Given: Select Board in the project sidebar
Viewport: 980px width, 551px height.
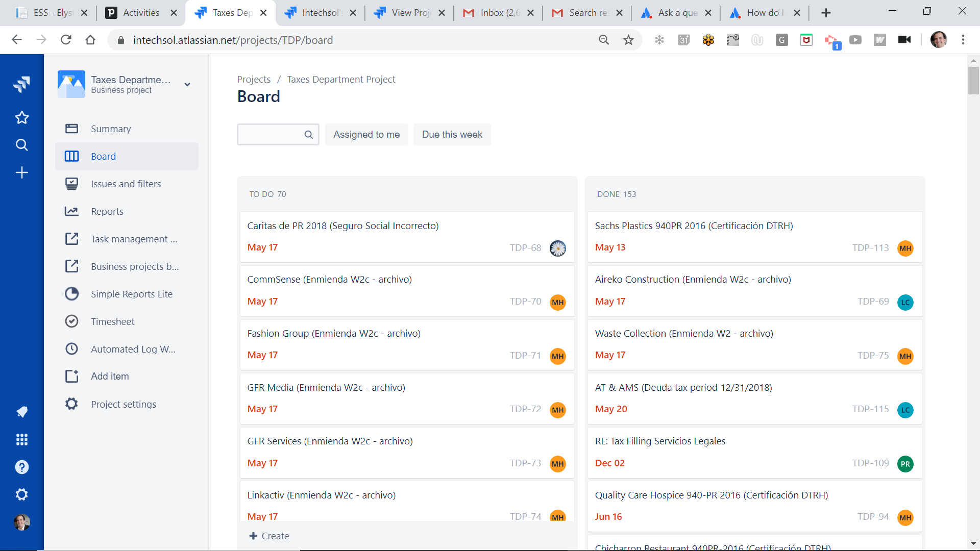Looking at the screenshot, I should tap(127, 156).
